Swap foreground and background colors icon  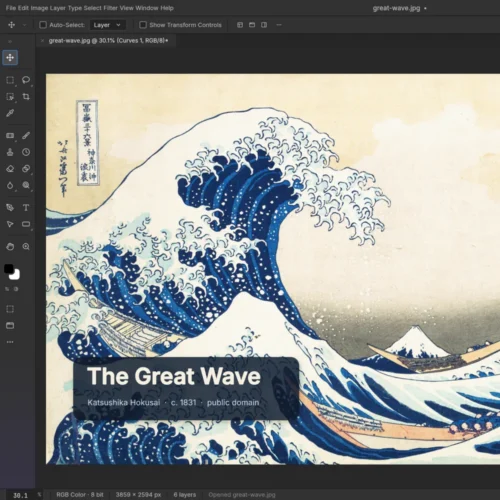(x=7, y=289)
